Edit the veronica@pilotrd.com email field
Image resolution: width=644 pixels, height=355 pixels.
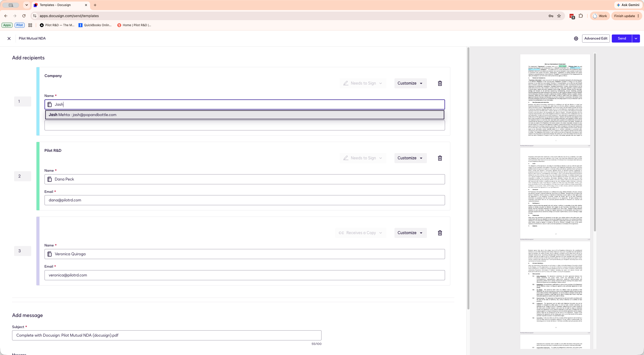pyautogui.click(x=245, y=275)
